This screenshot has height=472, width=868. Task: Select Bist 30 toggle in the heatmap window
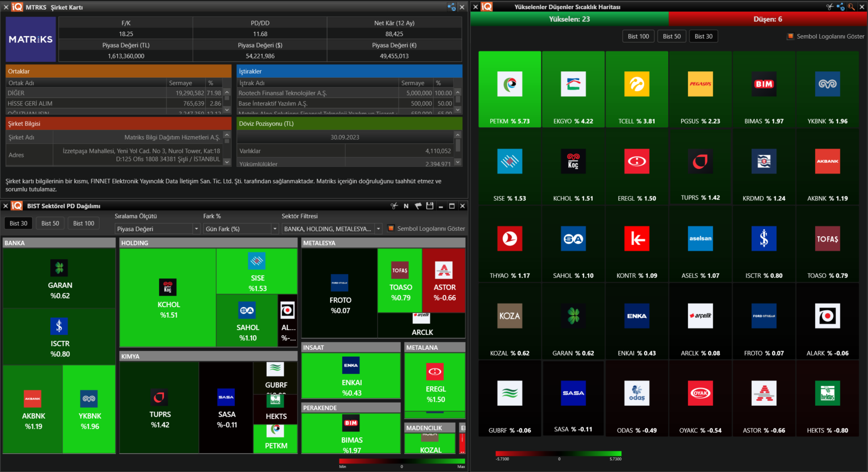tap(703, 36)
